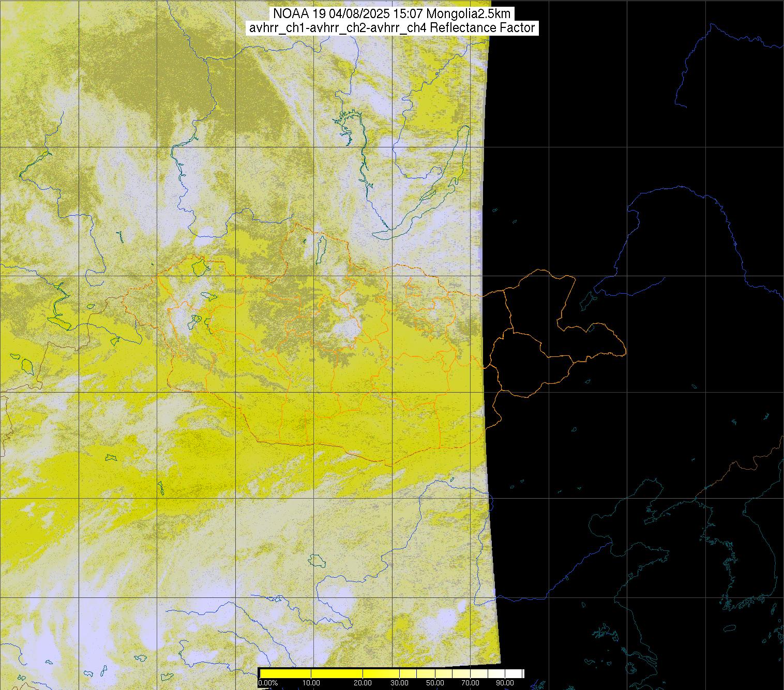Click the '10.00' colorbar label
Image resolution: width=784 pixels, height=690 pixels.
311,683
